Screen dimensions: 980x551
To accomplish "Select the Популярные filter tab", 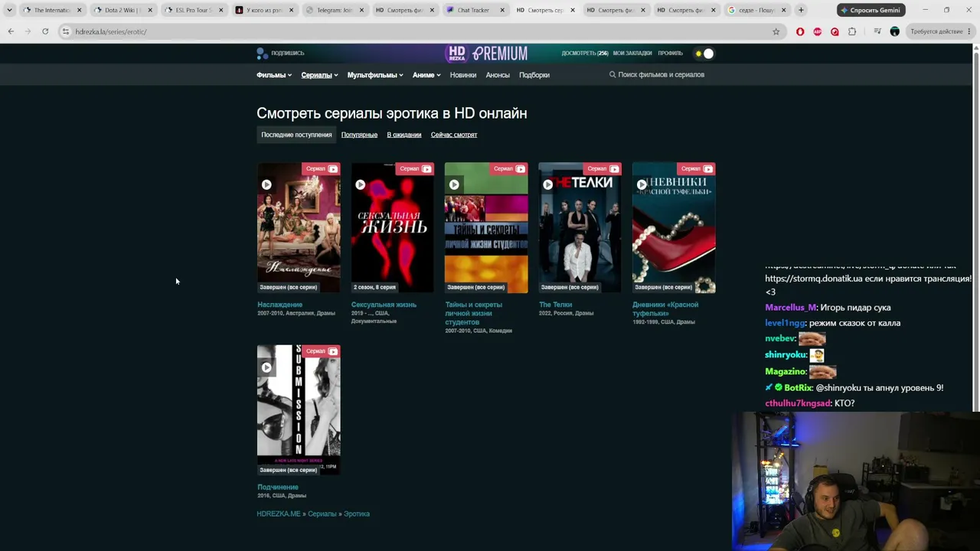I will (359, 135).
